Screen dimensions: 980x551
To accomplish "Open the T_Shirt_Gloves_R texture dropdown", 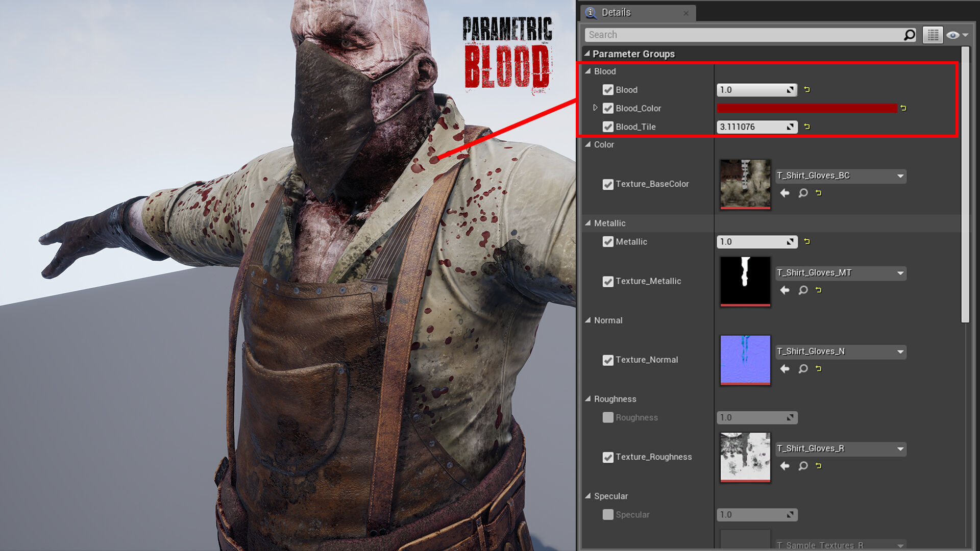I will (841, 449).
